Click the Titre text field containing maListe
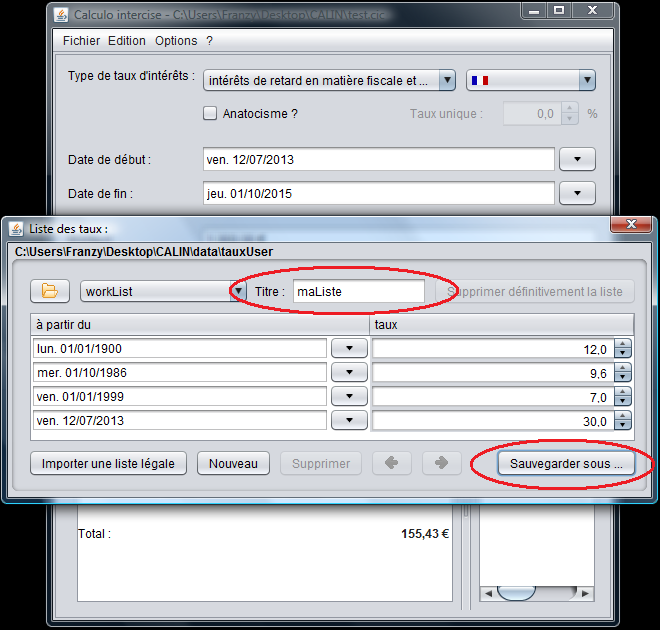The image size is (660, 630). tap(358, 292)
